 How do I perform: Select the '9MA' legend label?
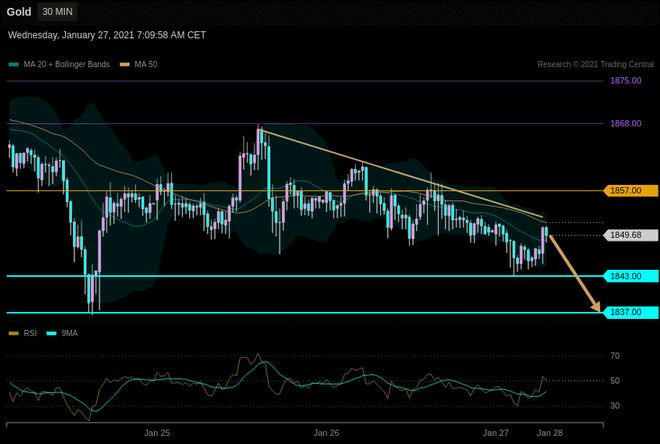(x=69, y=333)
